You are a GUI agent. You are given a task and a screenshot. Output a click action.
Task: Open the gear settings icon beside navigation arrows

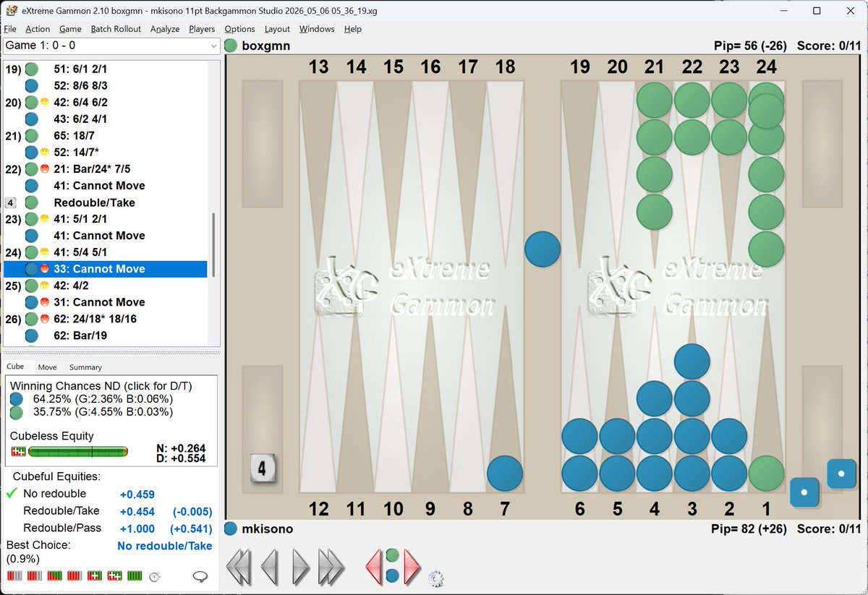pos(435,578)
